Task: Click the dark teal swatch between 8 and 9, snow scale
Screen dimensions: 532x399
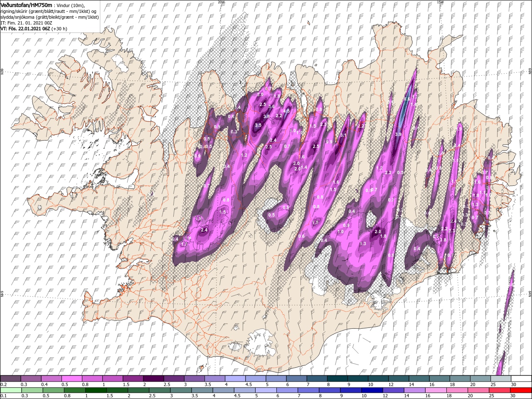Action: [337, 379]
